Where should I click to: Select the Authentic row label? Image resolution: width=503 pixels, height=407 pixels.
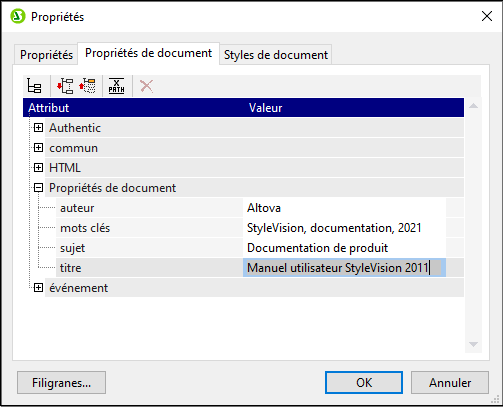pos(75,128)
